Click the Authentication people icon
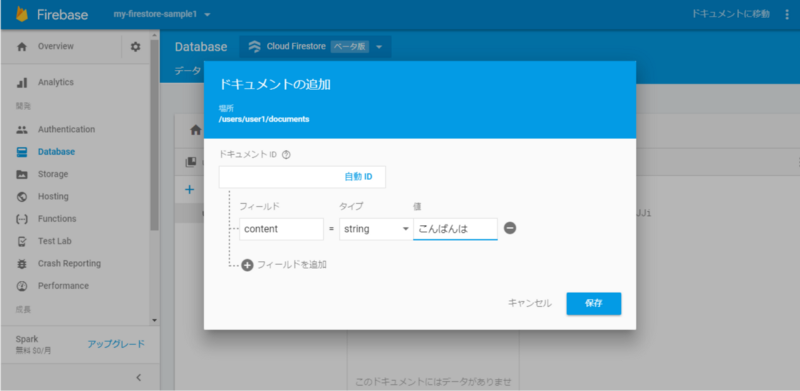This screenshot has height=391, width=800. pos(21,130)
